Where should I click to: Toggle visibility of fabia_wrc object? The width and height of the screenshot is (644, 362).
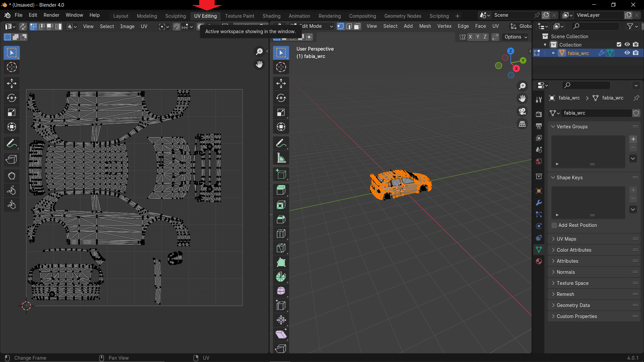627,53
